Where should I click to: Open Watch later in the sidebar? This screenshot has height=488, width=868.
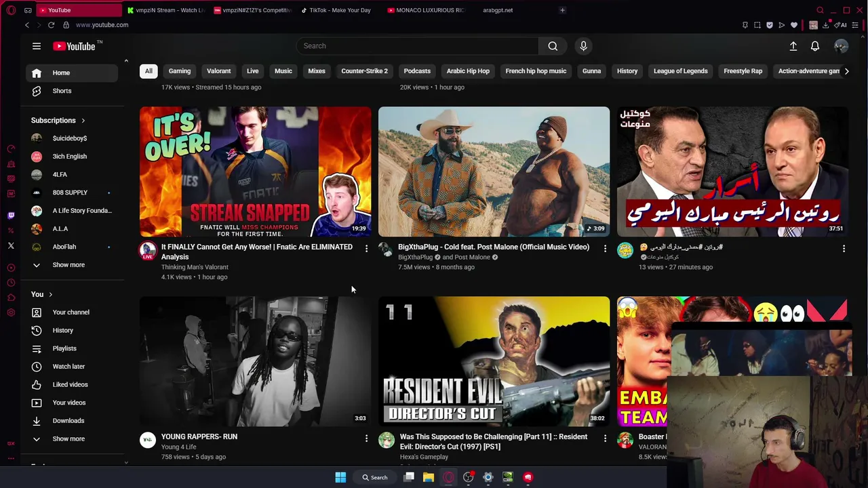(71, 367)
